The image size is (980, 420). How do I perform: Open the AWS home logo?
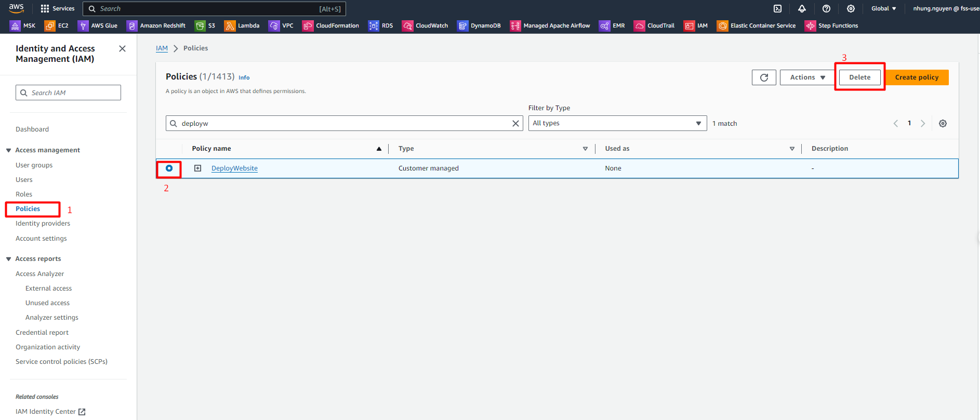16,8
